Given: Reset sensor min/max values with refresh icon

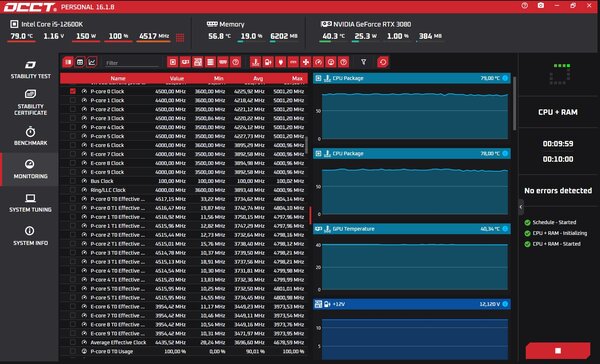Looking at the screenshot, I should [x=383, y=62].
